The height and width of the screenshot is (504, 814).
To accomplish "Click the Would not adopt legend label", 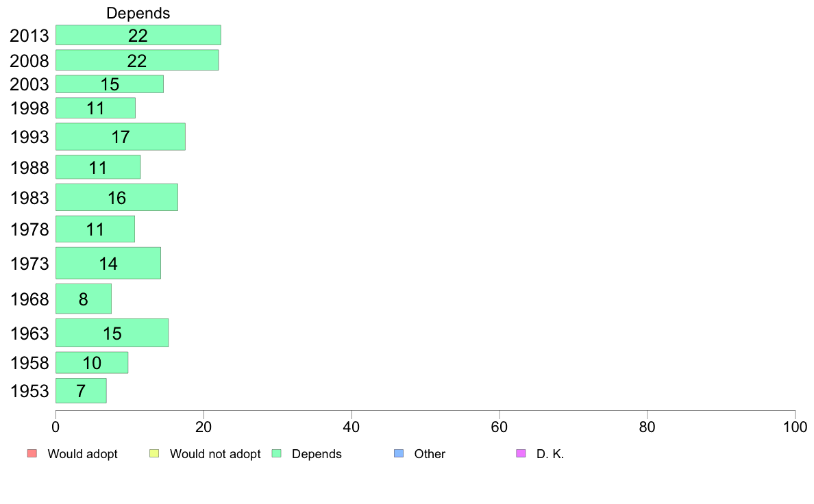I will [215, 453].
